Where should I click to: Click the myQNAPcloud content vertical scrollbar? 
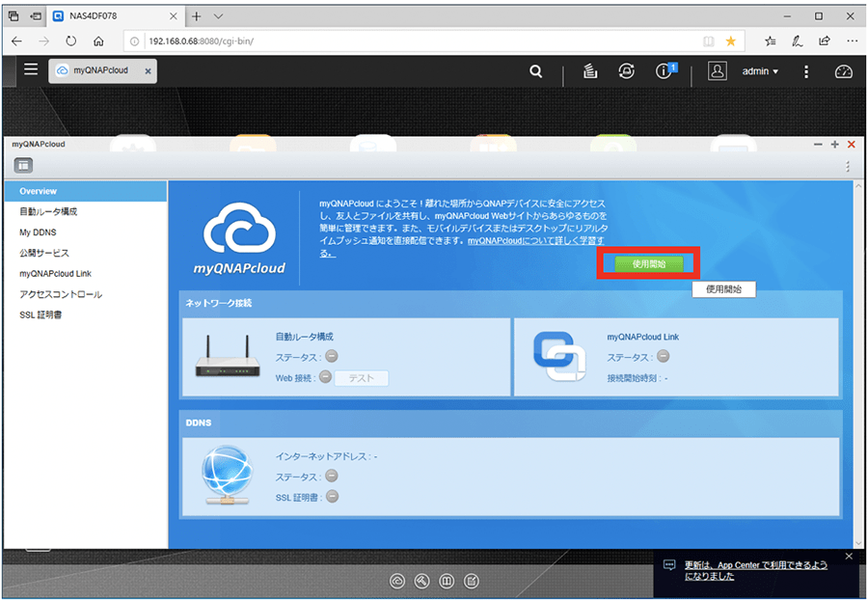[x=858, y=365]
